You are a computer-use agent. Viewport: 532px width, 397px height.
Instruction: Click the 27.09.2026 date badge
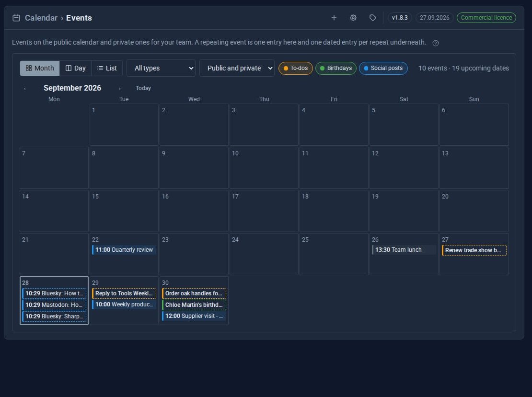click(x=435, y=18)
